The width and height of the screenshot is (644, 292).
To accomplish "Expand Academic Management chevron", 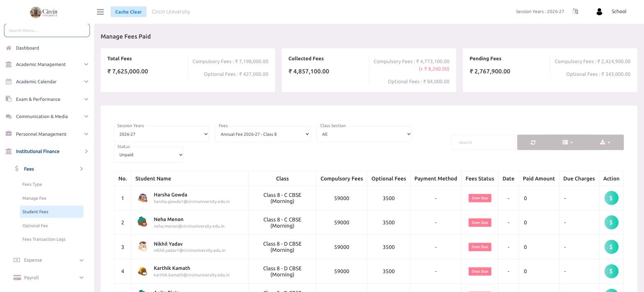I will click(x=86, y=64).
